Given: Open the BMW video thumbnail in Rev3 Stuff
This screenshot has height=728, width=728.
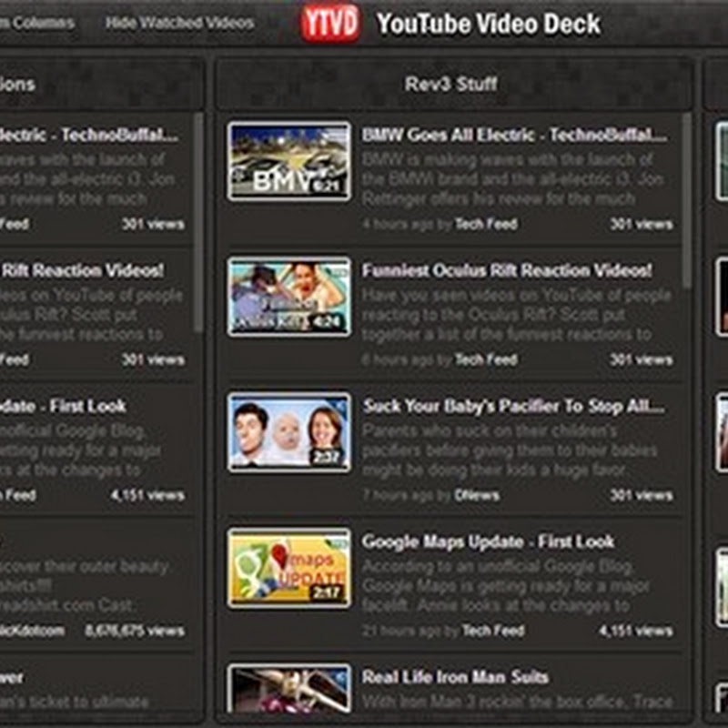Looking at the screenshot, I should pyautogui.click(x=289, y=161).
